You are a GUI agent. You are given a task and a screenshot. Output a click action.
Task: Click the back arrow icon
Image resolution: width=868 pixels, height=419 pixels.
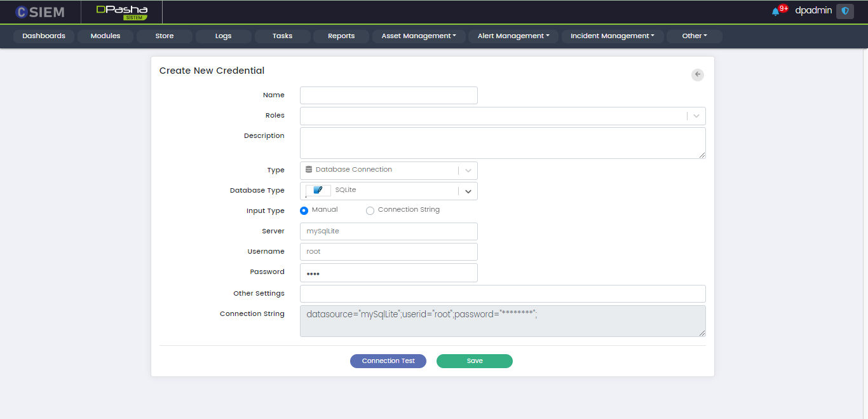(x=698, y=75)
